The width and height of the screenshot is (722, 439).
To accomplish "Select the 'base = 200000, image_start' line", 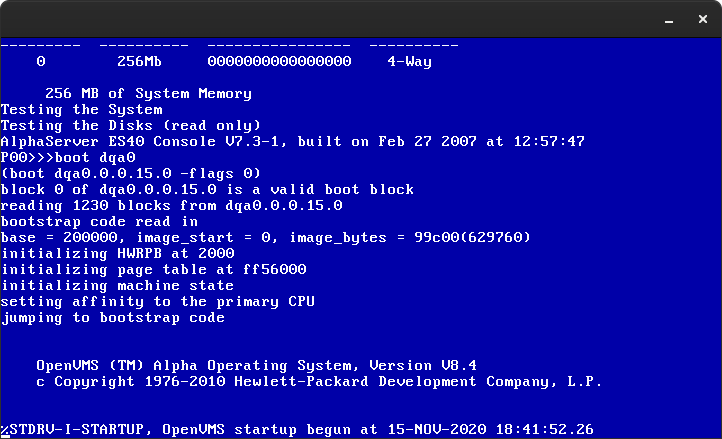I will tap(266, 238).
